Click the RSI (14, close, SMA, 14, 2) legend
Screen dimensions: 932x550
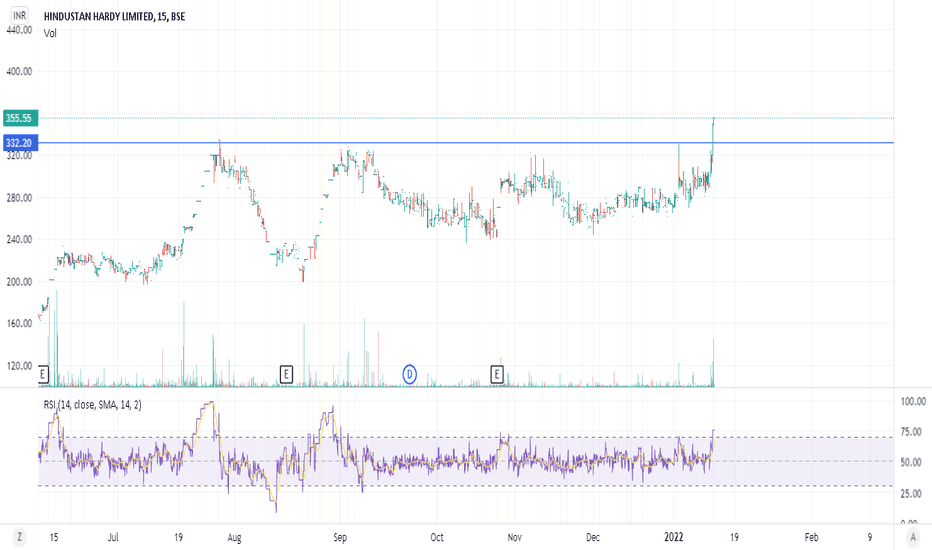pyautogui.click(x=92, y=405)
